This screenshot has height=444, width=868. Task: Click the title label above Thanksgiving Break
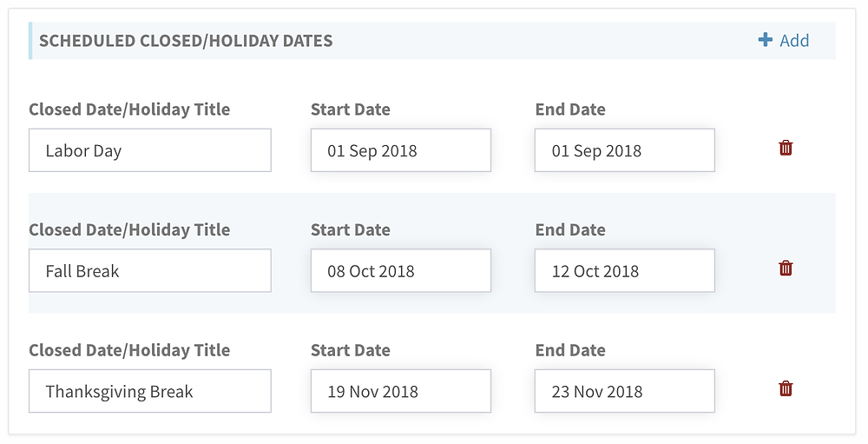click(129, 350)
